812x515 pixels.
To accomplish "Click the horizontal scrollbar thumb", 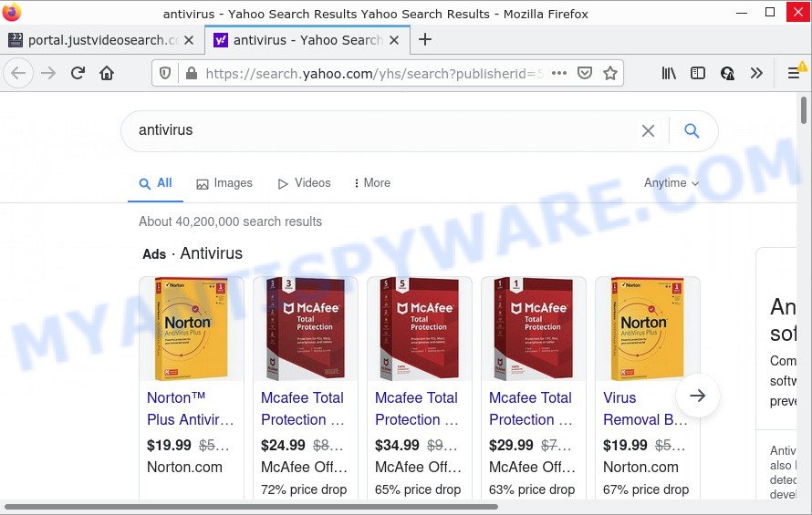I will click(251, 507).
